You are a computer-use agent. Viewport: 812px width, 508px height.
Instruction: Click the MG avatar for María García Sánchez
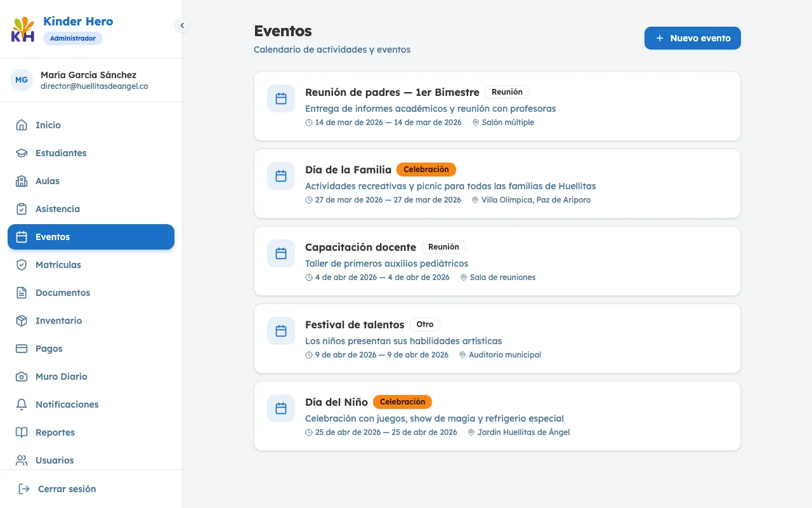[x=22, y=80]
